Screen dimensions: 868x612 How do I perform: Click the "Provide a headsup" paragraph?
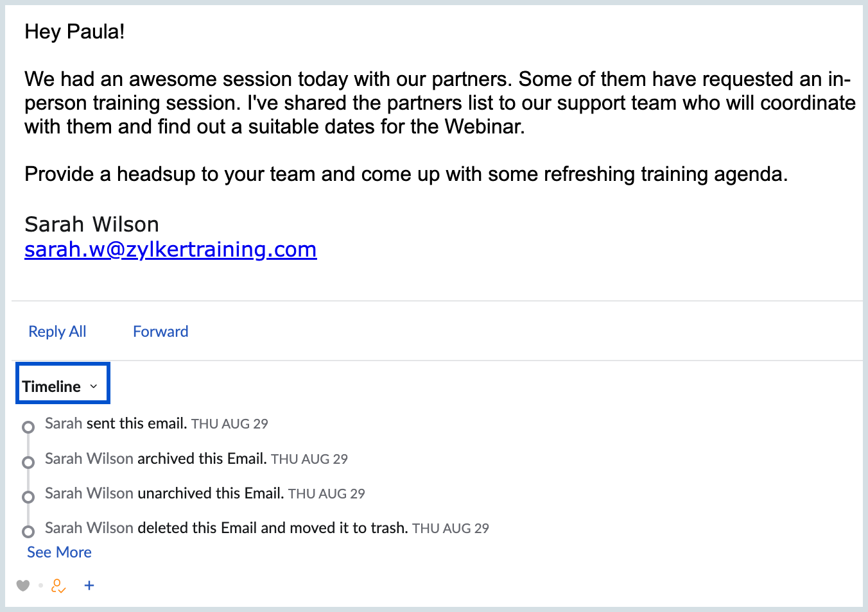406,174
